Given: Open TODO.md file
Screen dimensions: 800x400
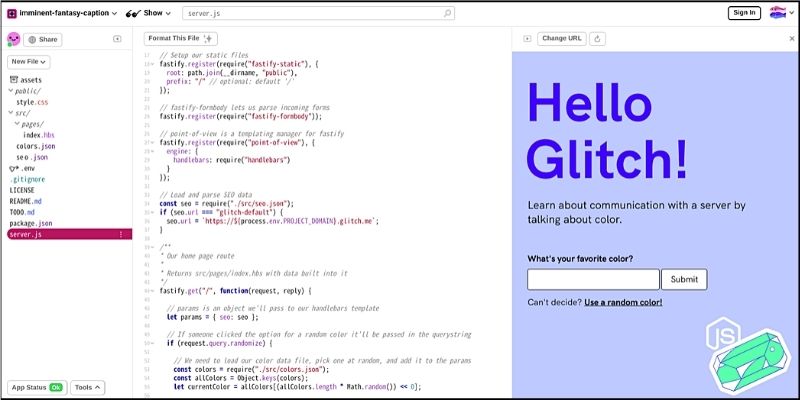Looking at the screenshot, I should tap(22, 212).
